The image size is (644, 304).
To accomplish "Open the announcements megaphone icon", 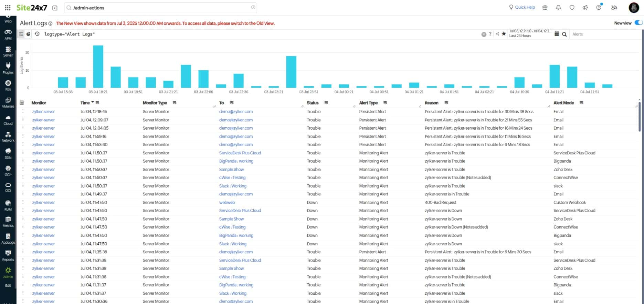I will 585,7.
